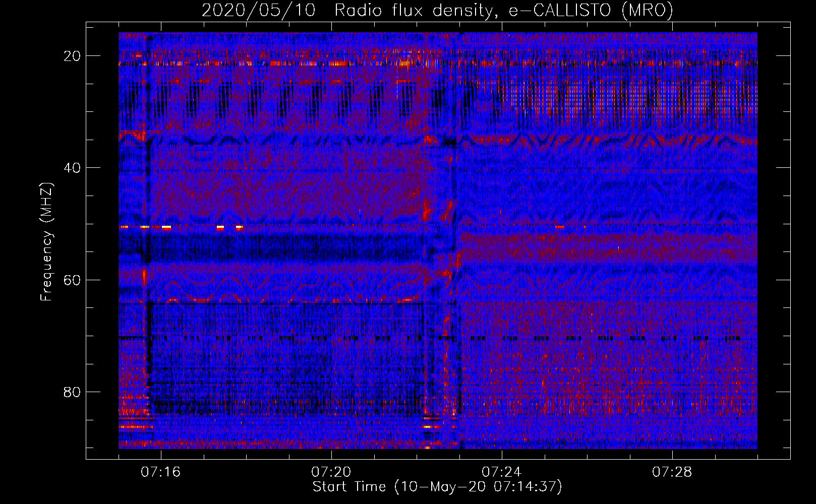
Task: Click the 07:16 time tick label
Action: [161, 472]
